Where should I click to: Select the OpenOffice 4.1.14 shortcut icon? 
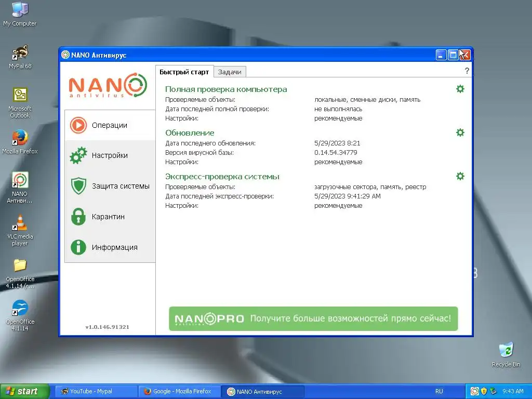click(20, 315)
